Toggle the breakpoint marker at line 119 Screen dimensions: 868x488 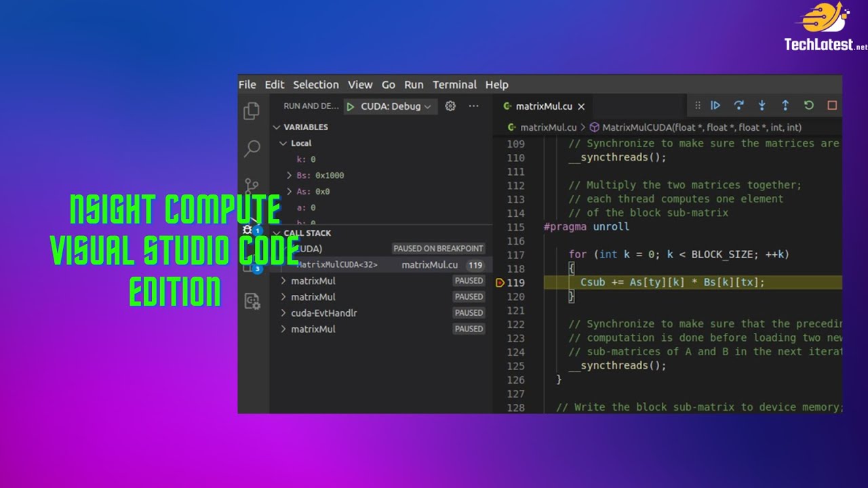coord(500,283)
